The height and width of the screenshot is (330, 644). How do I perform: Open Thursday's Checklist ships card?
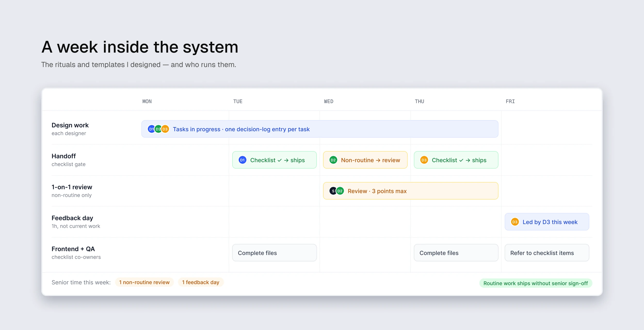click(456, 160)
